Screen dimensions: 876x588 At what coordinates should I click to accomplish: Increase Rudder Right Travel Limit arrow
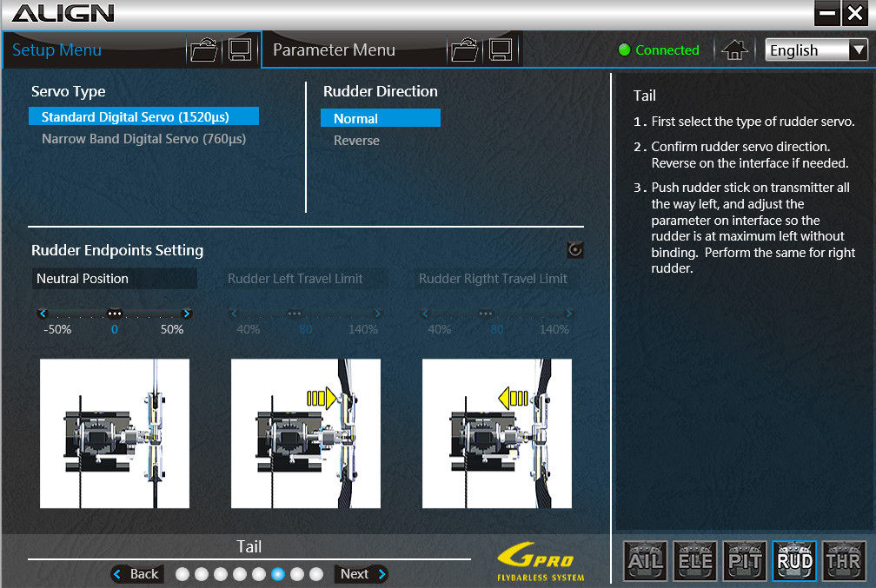(568, 314)
